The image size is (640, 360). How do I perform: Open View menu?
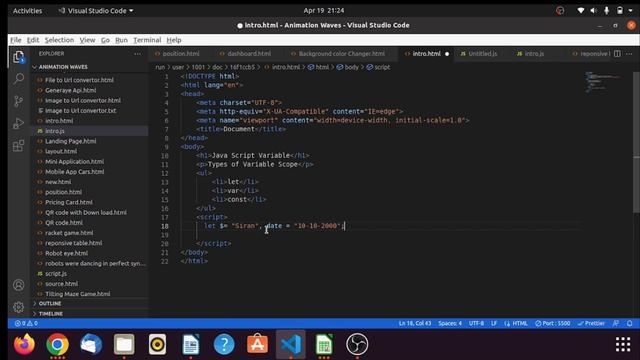point(87,40)
